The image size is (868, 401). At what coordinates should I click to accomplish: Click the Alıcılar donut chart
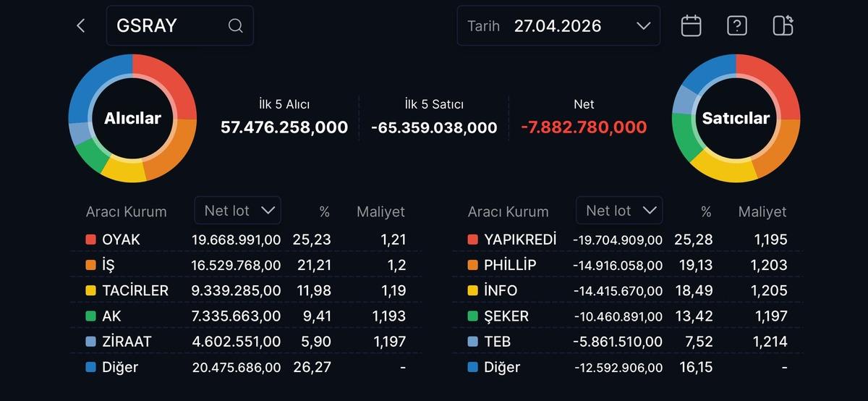pyautogui.click(x=132, y=118)
